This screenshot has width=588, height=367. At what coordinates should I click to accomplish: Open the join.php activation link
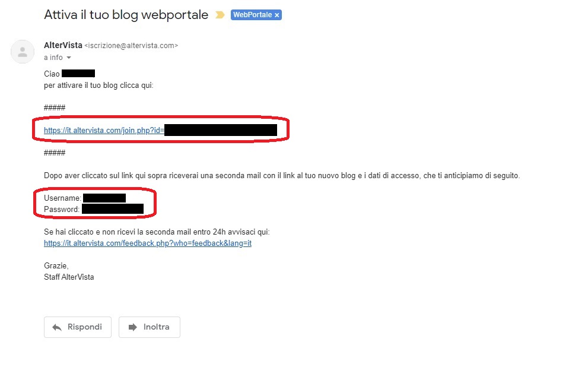(x=104, y=130)
